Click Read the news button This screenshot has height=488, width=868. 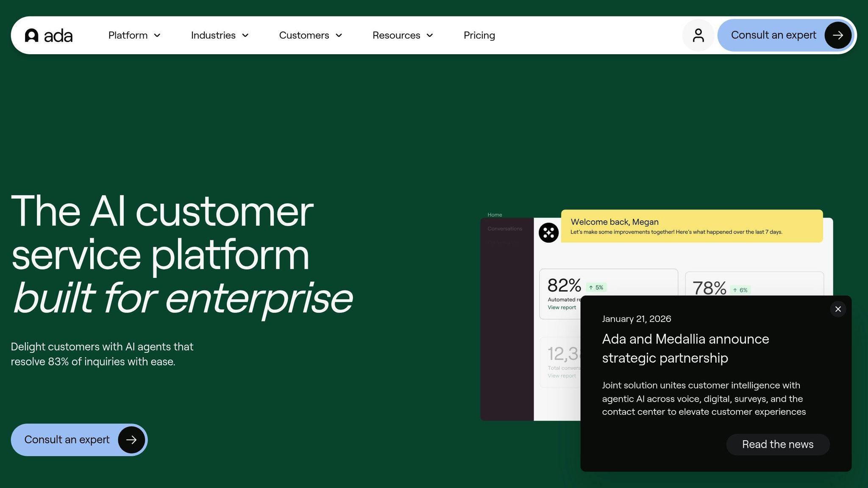(x=777, y=444)
